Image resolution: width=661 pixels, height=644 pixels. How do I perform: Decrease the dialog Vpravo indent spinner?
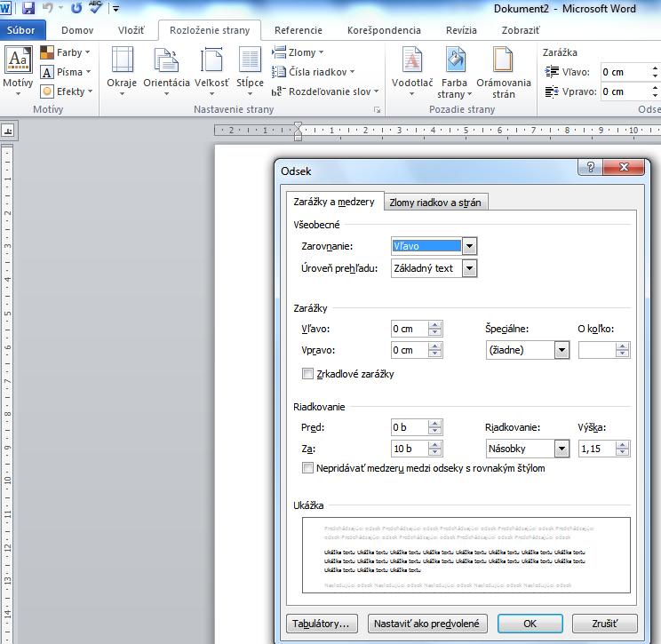(x=434, y=354)
